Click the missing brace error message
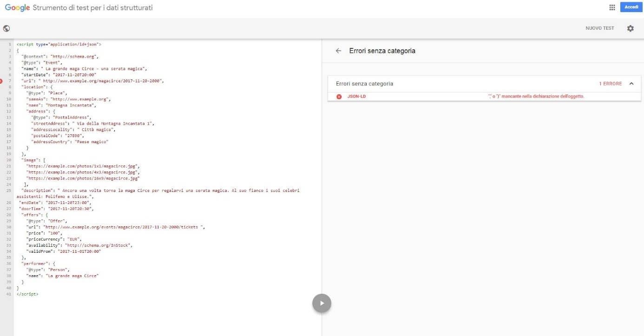 point(536,97)
